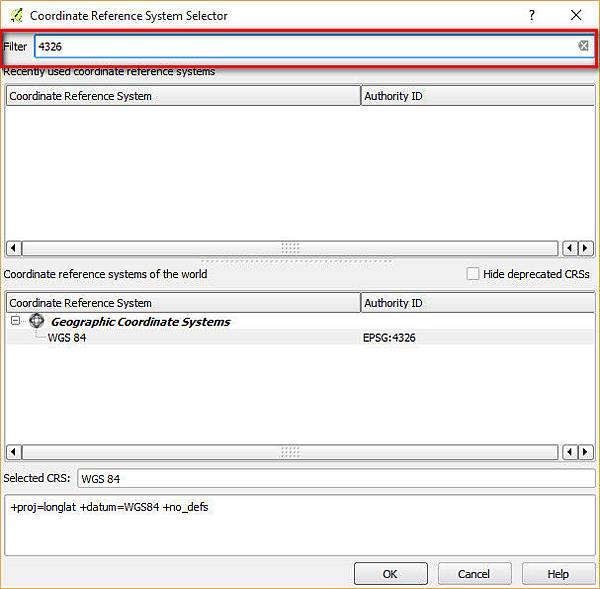Sort recent list by Coordinate Reference System header
The image size is (600, 589).
(183, 96)
